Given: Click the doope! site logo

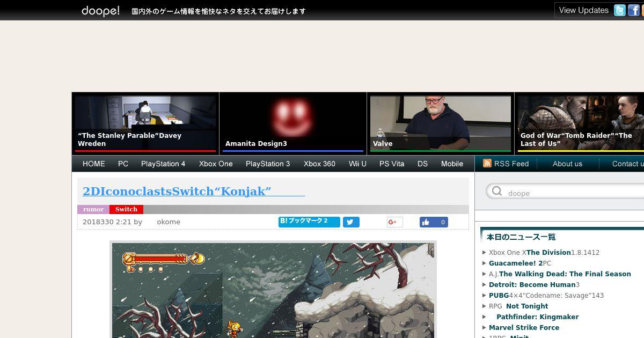Looking at the screenshot, I should pos(100,11).
